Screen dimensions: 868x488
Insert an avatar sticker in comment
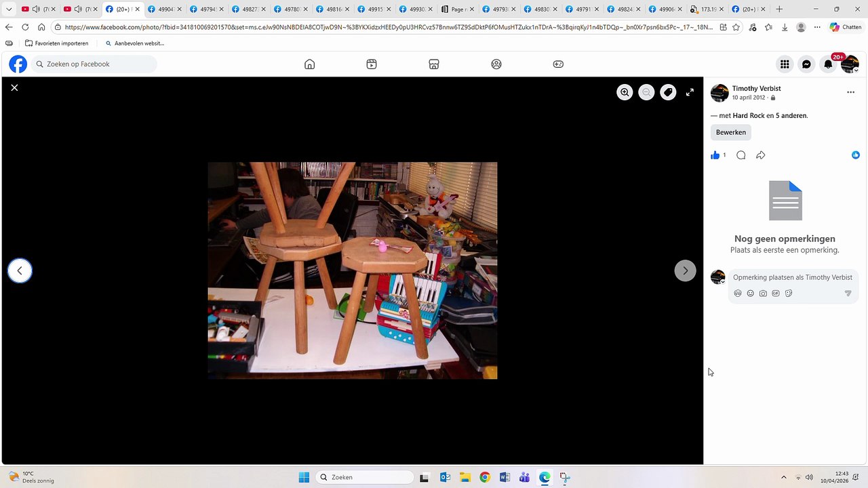pos(738,293)
